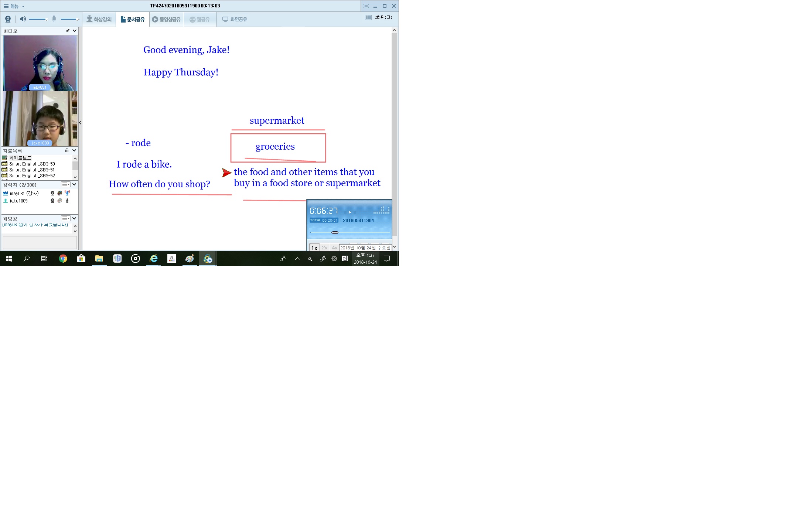Click the trash icon in 자료목록 panel

click(x=67, y=150)
